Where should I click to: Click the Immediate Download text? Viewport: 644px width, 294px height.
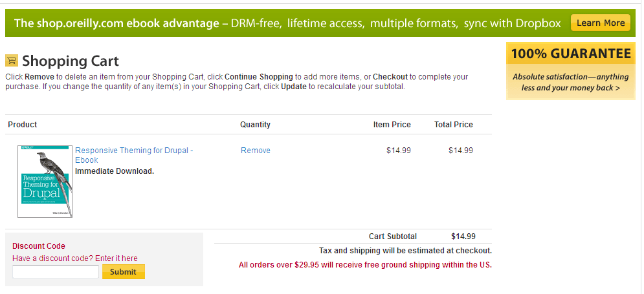[x=115, y=171]
